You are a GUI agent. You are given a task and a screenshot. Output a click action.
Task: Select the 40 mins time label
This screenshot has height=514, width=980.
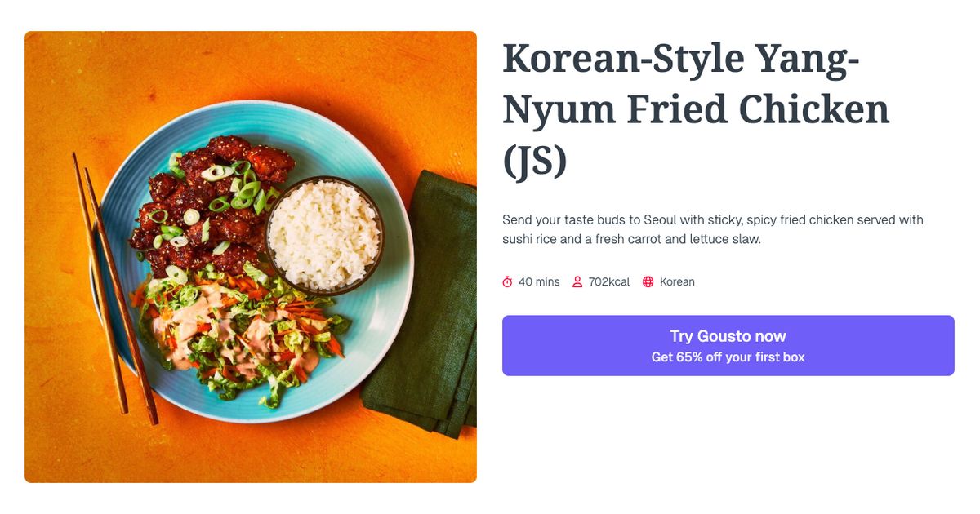[x=537, y=281]
